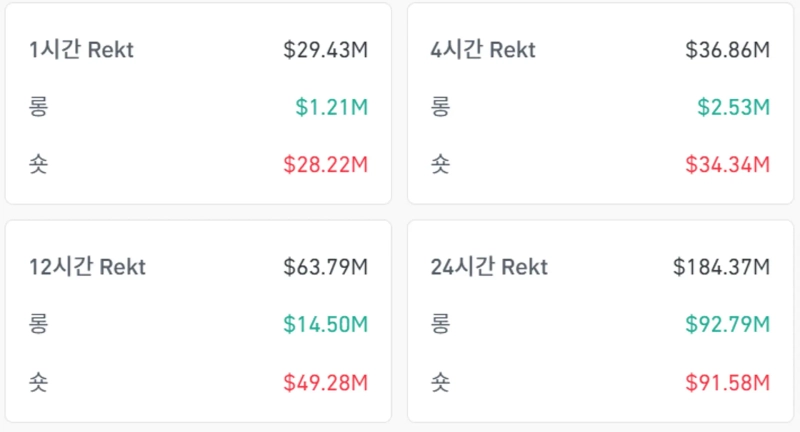The image size is (800, 432).
Task: Click the green $92.79M long value
Action: [727, 324]
